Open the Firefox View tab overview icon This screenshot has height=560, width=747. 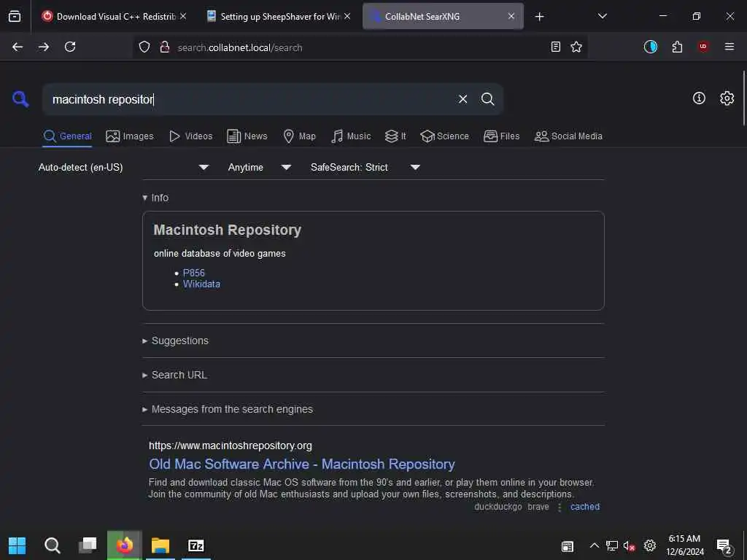[15, 16]
